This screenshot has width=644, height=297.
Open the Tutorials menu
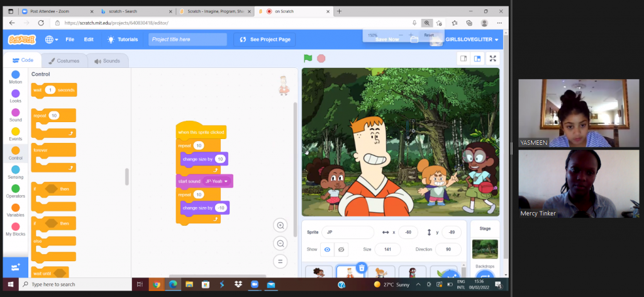tap(123, 40)
